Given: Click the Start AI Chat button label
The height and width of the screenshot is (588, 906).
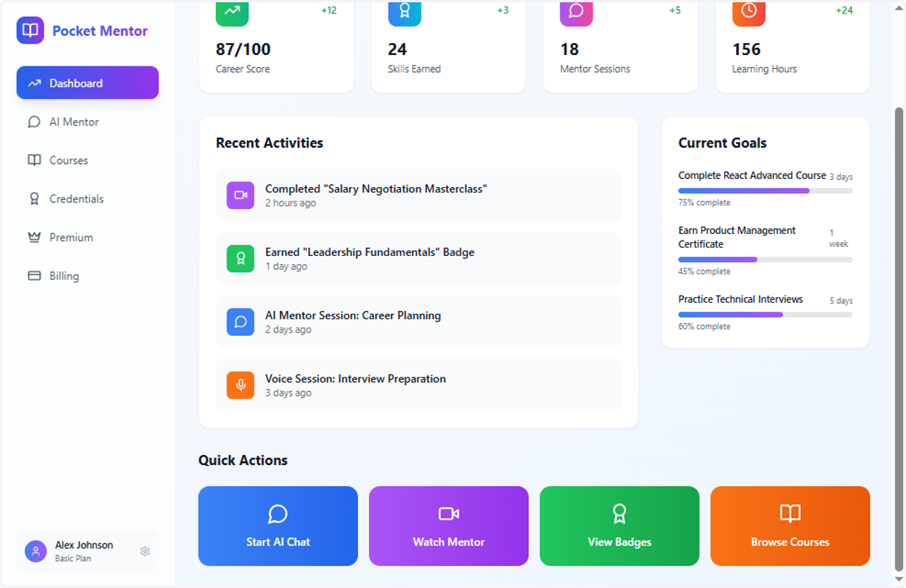Looking at the screenshot, I should 278,542.
